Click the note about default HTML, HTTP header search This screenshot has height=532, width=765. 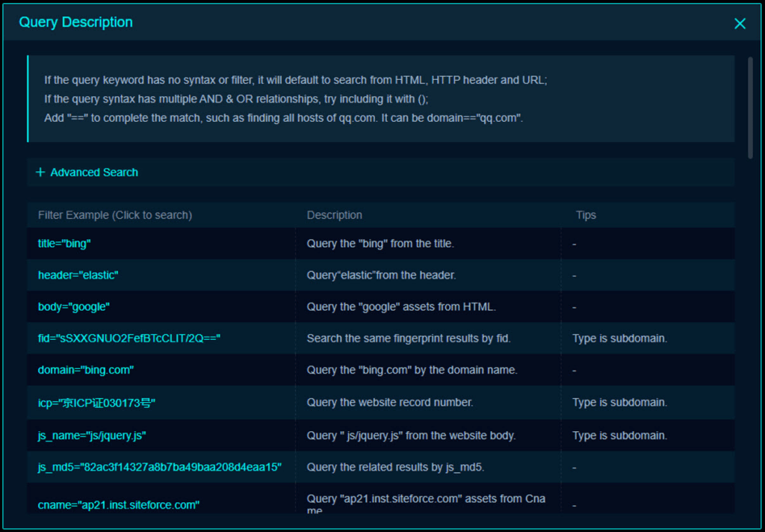click(296, 80)
